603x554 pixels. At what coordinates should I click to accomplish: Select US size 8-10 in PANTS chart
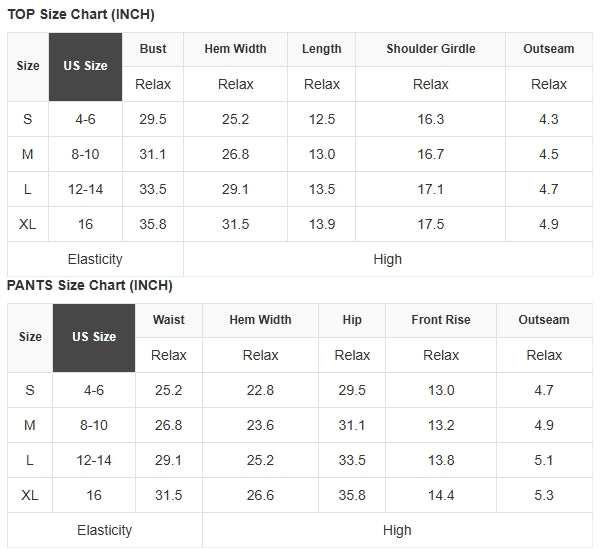click(x=94, y=425)
